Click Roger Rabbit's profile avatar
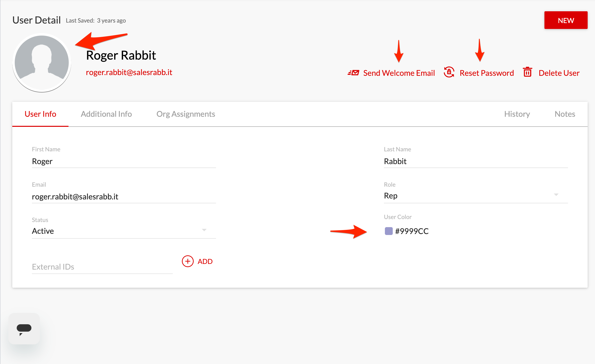The width and height of the screenshot is (595, 364). pyautogui.click(x=41, y=63)
